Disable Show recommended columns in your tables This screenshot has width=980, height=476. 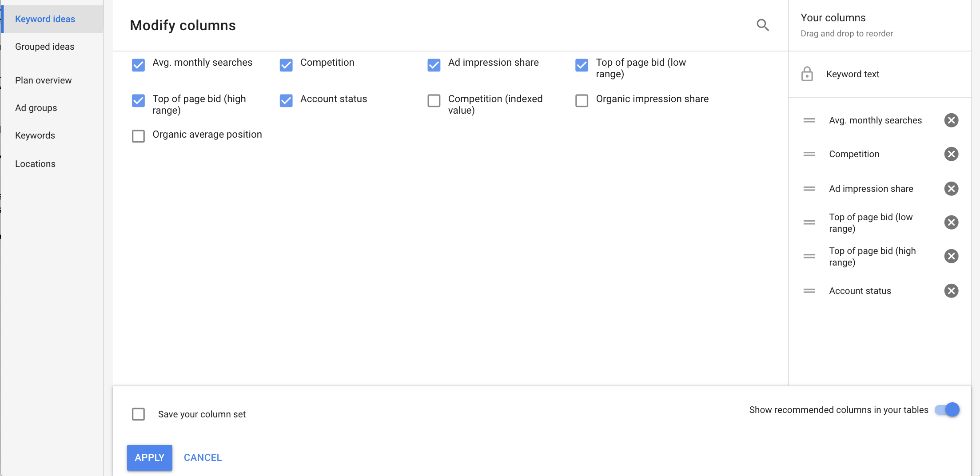[947, 410]
